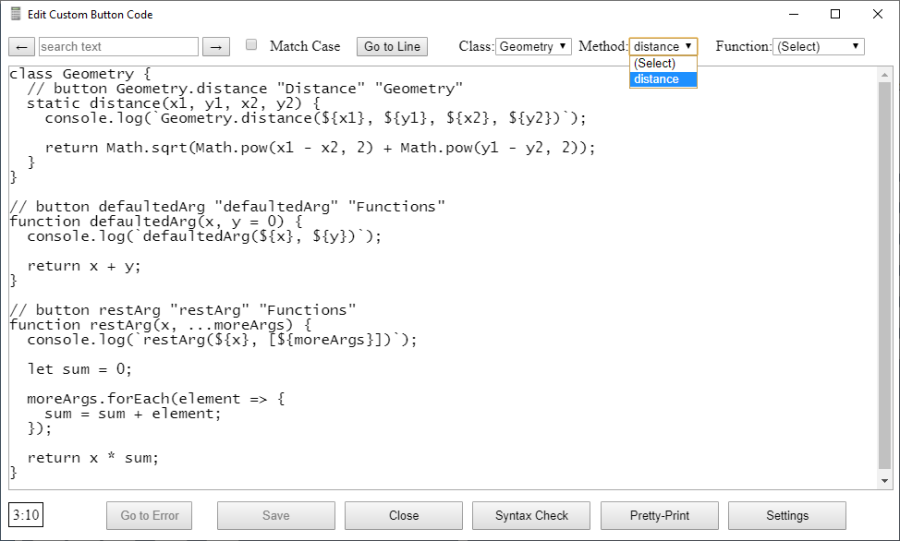
Task: Click the previous search match arrow button
Action: pos(22,47)
